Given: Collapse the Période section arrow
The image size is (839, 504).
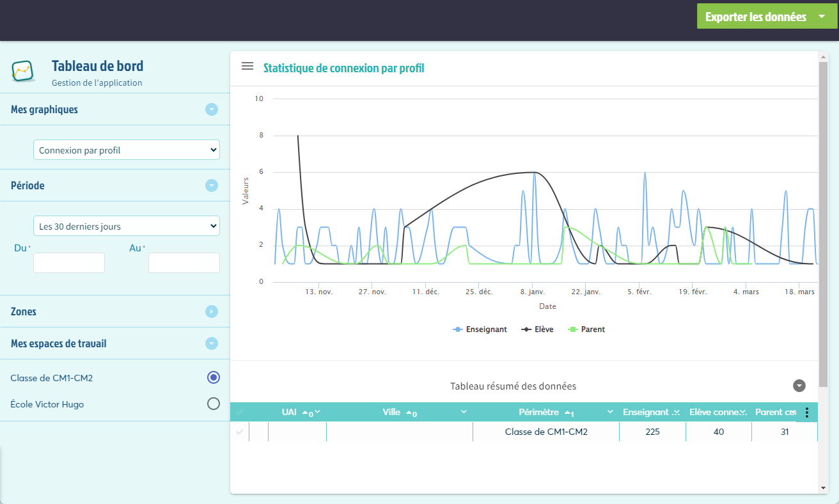Looking at the screenshot, I should [212, 185].
